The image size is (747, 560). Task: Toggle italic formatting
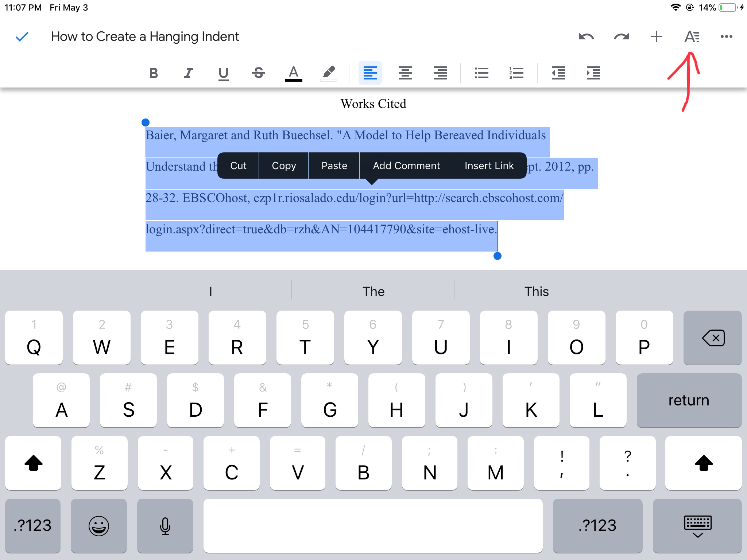pyautogui.click(x=188, y=73)
